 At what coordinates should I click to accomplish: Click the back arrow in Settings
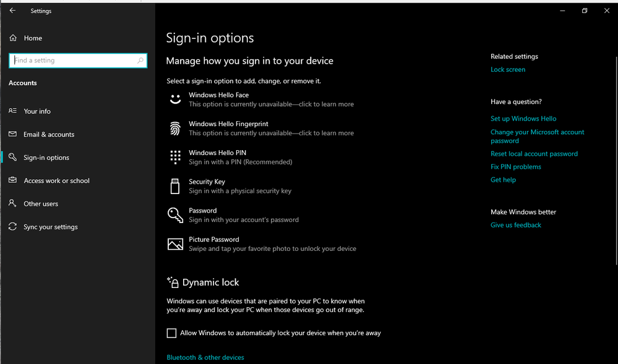[12, 11]
